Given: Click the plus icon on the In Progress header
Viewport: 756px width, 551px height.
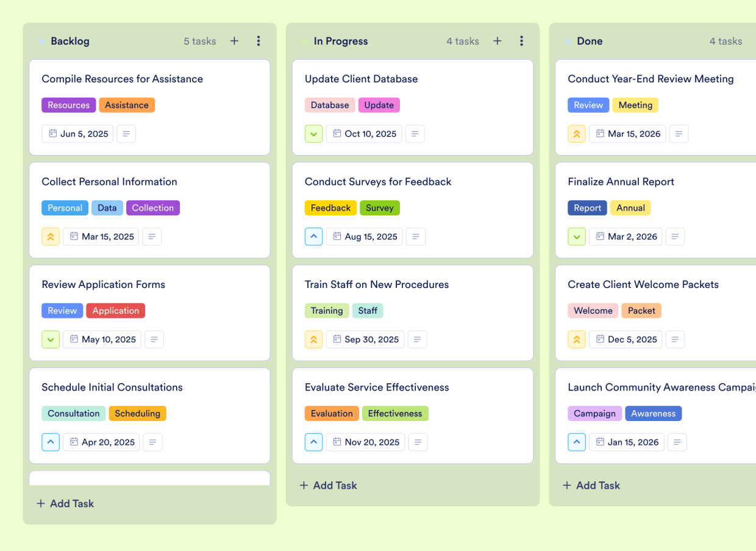Looking at the screenshot, I should (x=497, y=41).
